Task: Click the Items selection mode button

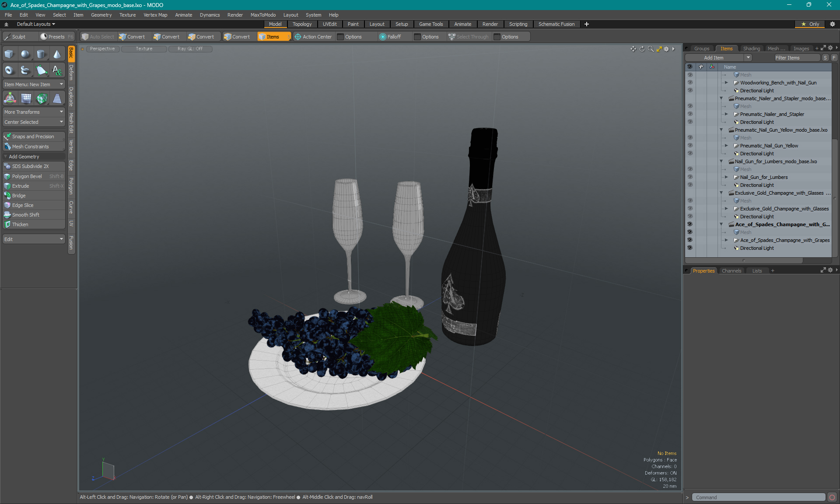Action: point(273,37)
